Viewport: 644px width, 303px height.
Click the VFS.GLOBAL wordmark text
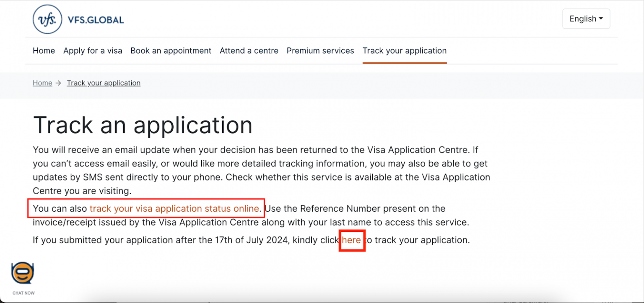[x=96, y=20]
